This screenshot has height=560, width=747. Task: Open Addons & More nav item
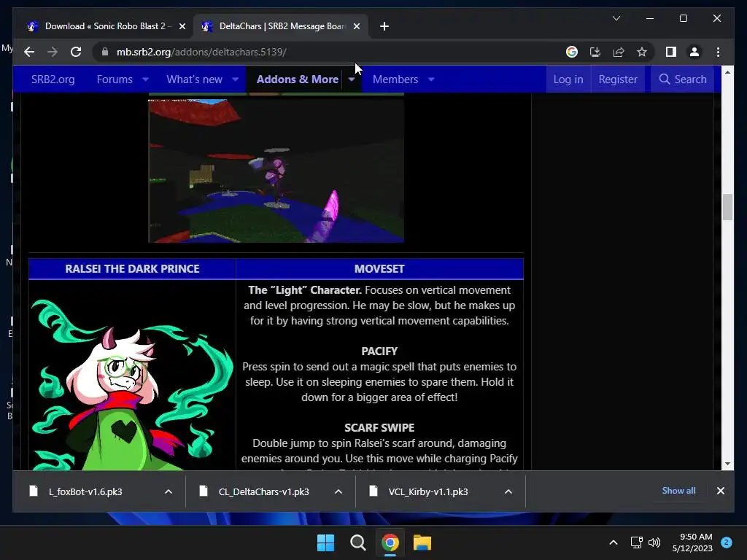point(298,79)
